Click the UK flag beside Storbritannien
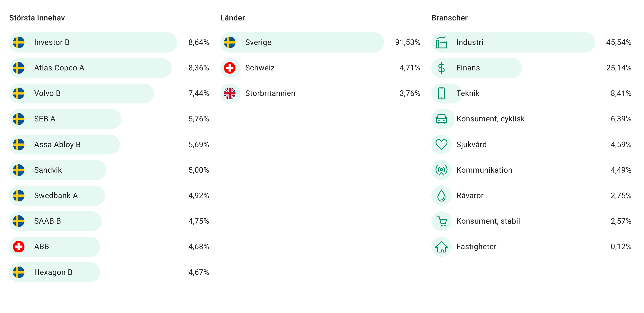The width and height of the screenshot is (644, 313). [230, 93]
